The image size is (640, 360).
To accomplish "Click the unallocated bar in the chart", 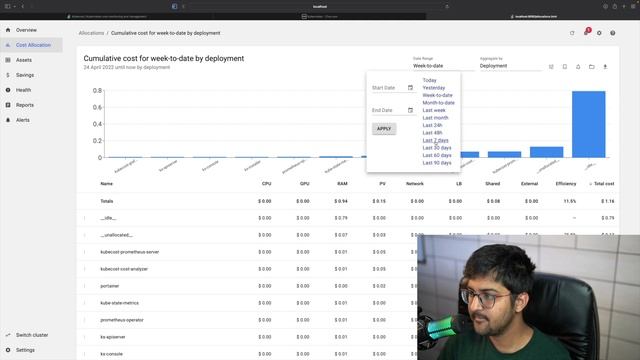I will [x=546, y=152].
